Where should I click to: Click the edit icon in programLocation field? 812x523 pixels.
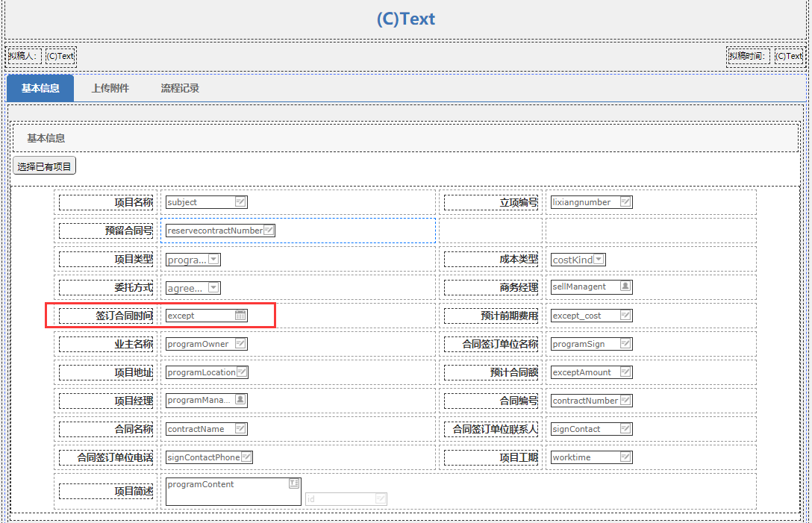click(x=242, y=372)
